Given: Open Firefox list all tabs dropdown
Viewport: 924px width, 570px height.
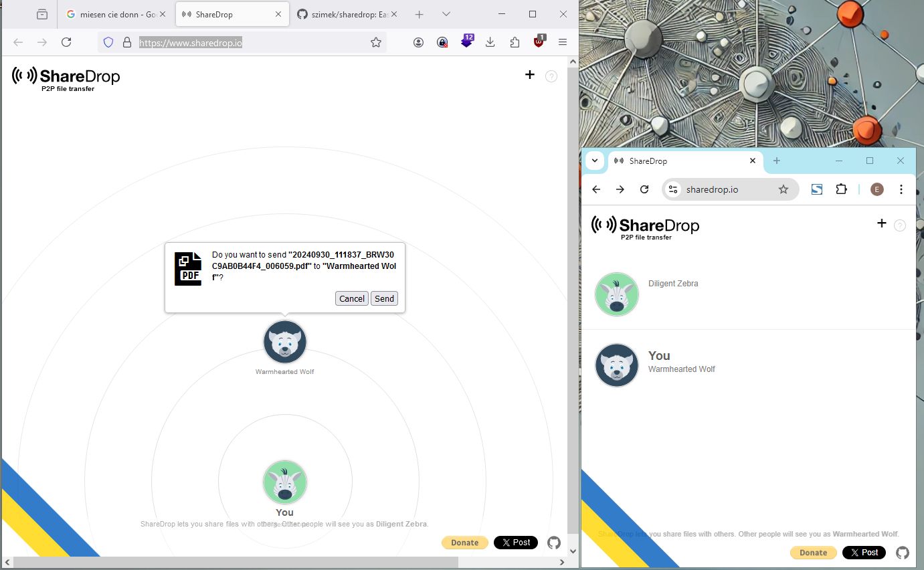Looking at the screenshot, I should [x=446, y=14].
